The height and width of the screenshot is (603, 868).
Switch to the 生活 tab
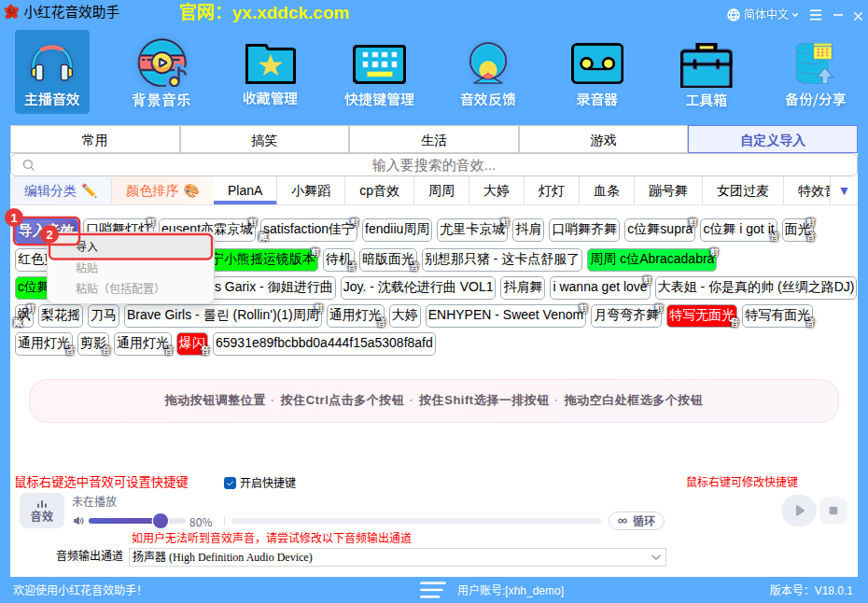coord(433,139)
